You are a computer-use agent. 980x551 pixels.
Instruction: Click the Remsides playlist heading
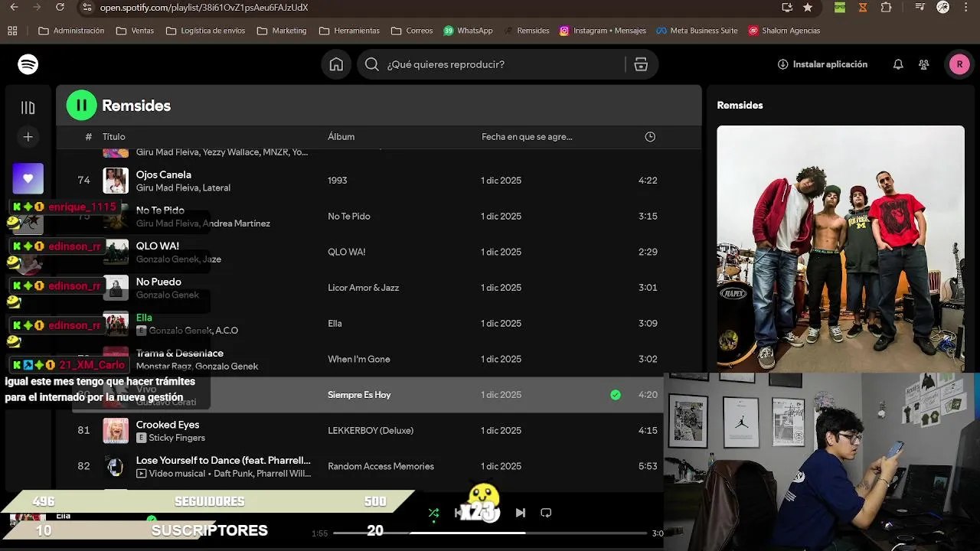coord(136,106)
